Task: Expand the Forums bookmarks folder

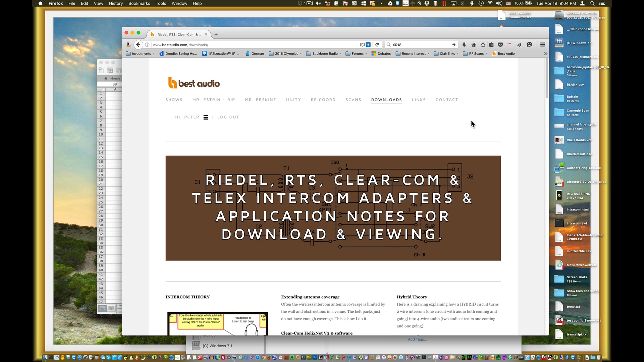Action: (x=356, y=54)
